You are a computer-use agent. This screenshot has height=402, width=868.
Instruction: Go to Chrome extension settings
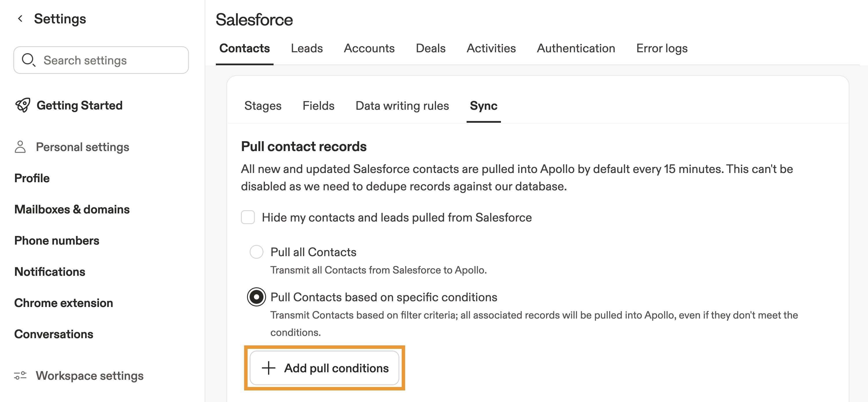(x=64, y=303)
